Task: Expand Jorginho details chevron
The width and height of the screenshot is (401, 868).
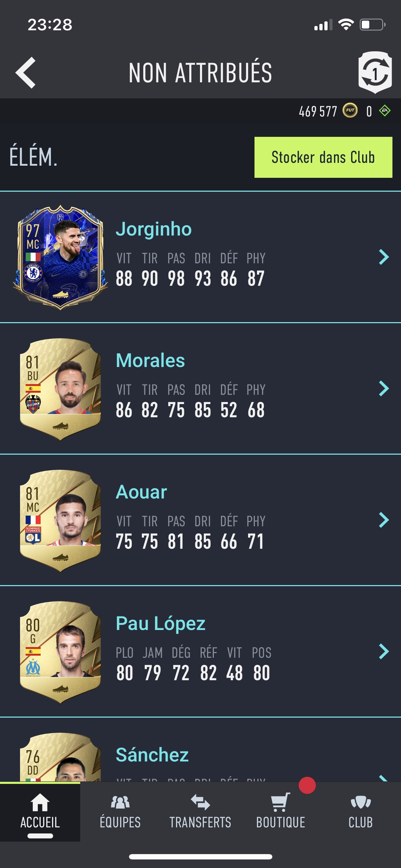Action: (x=384, y=257)
